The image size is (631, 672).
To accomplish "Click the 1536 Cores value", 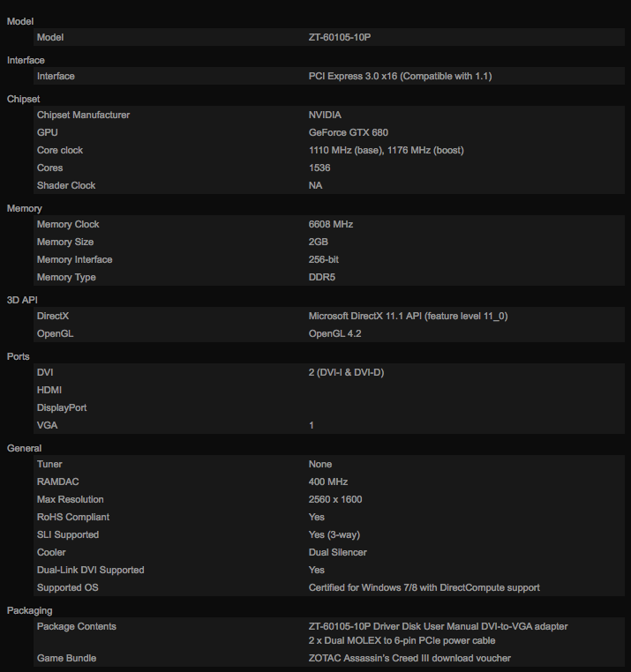I will [319, 168].
